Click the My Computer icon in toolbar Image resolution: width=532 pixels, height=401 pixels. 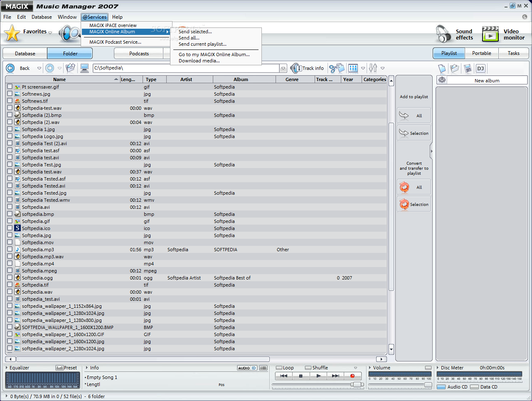pos(85,68)
